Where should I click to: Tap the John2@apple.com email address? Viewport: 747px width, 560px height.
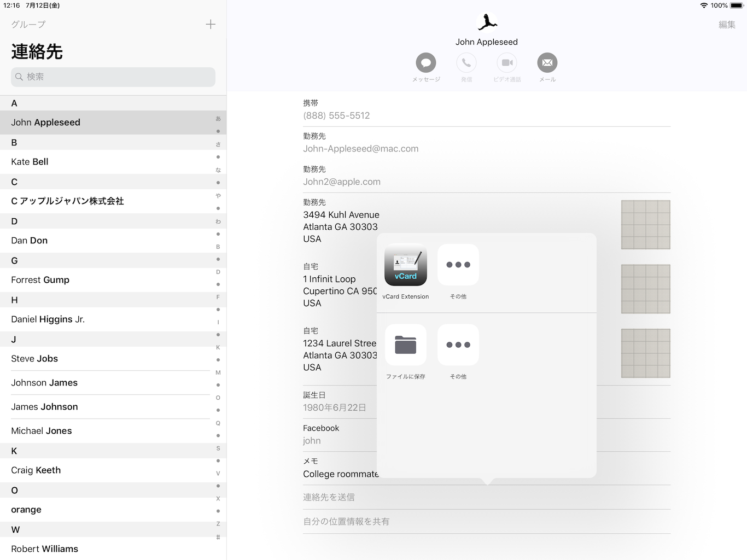[x=342, y=182]
